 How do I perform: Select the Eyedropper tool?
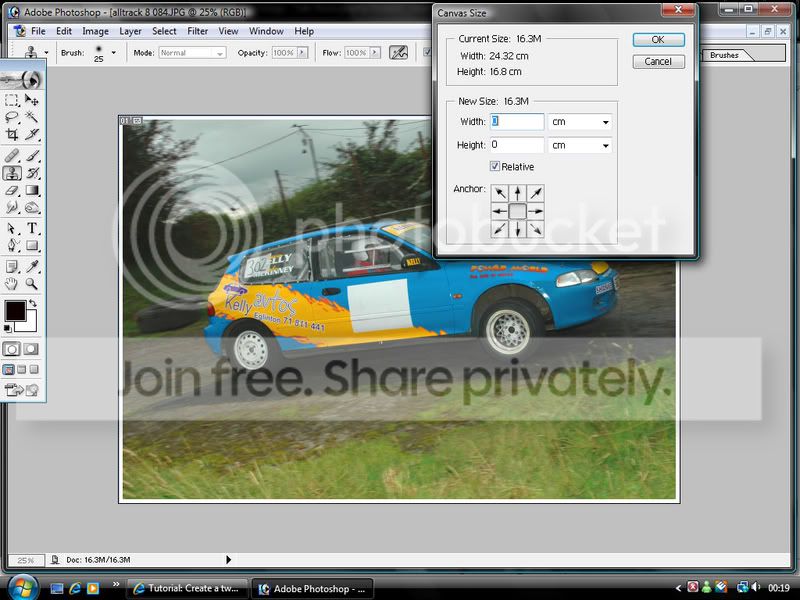click(x=32, y=266)
